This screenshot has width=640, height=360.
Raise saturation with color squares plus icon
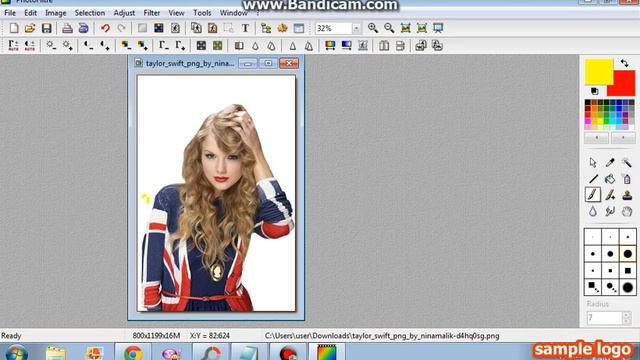[x=142, y=45]
